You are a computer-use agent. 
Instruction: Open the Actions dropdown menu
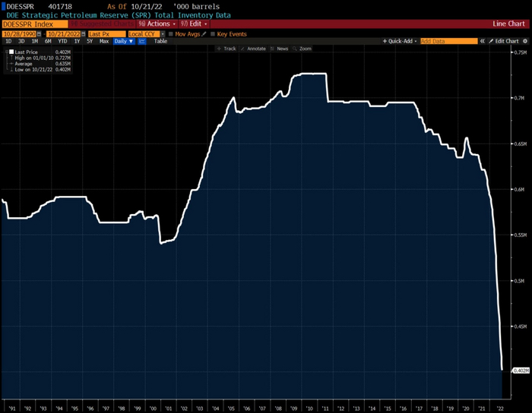pyautogui.click(x=157, y=24)
